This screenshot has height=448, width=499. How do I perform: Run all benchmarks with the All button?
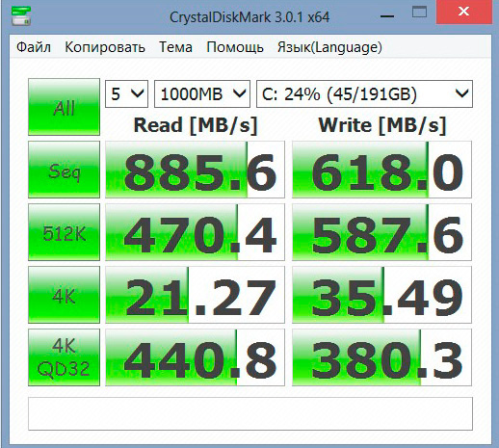[x=64, y=107]
